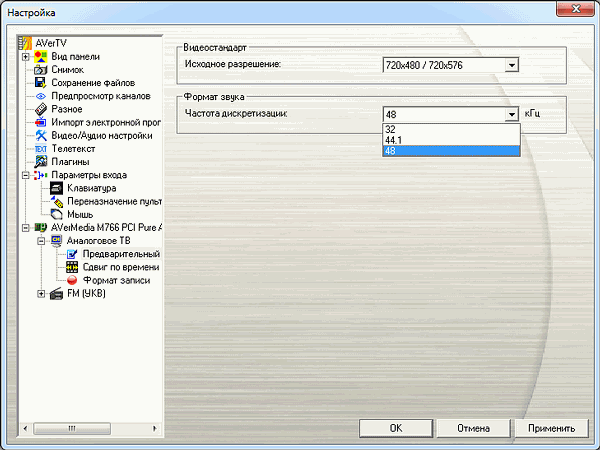Click the FM (УКВ) radio icon
Image resolution: width=600 pixels, height=450 pixels.
click(57, 293)
